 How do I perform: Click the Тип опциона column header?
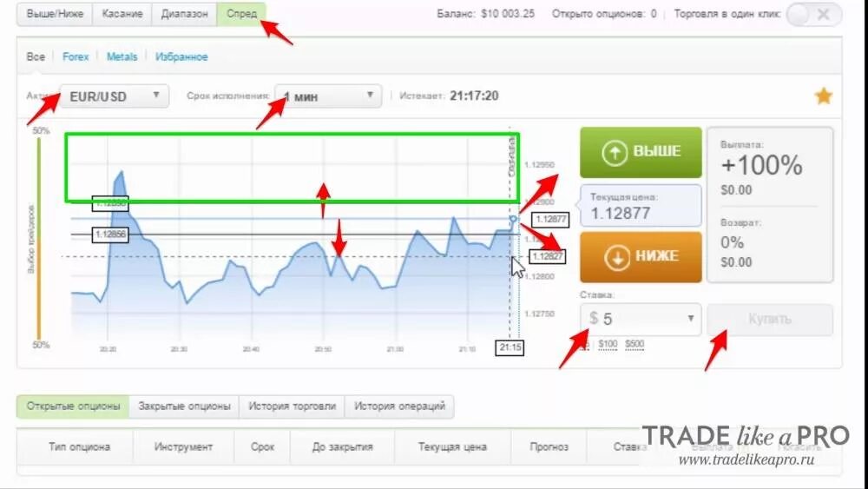point(79,447)
